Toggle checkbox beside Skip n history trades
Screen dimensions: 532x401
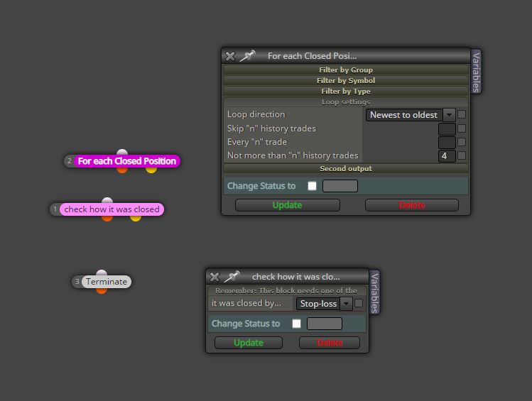[462, 128]
